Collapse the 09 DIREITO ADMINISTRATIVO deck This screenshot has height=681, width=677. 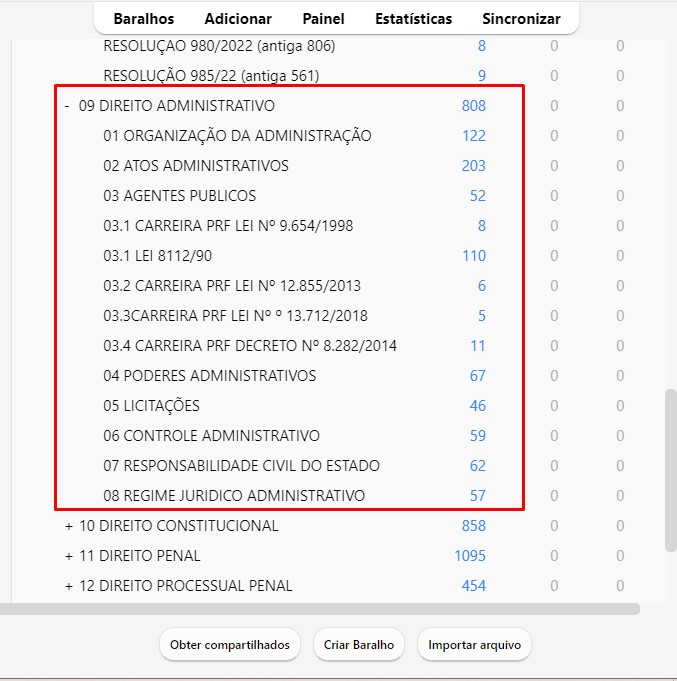point(67,106)
